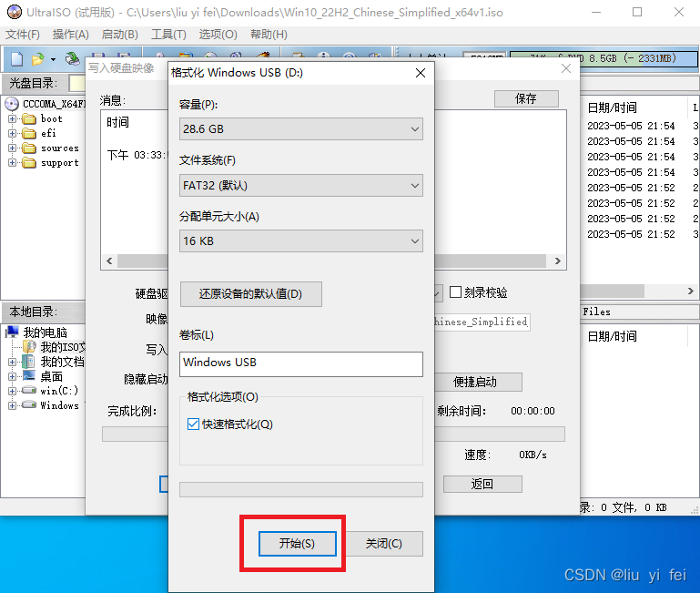Expand the Windows drive node in local tree
This screenshot has width=700, height=593.
13,405
